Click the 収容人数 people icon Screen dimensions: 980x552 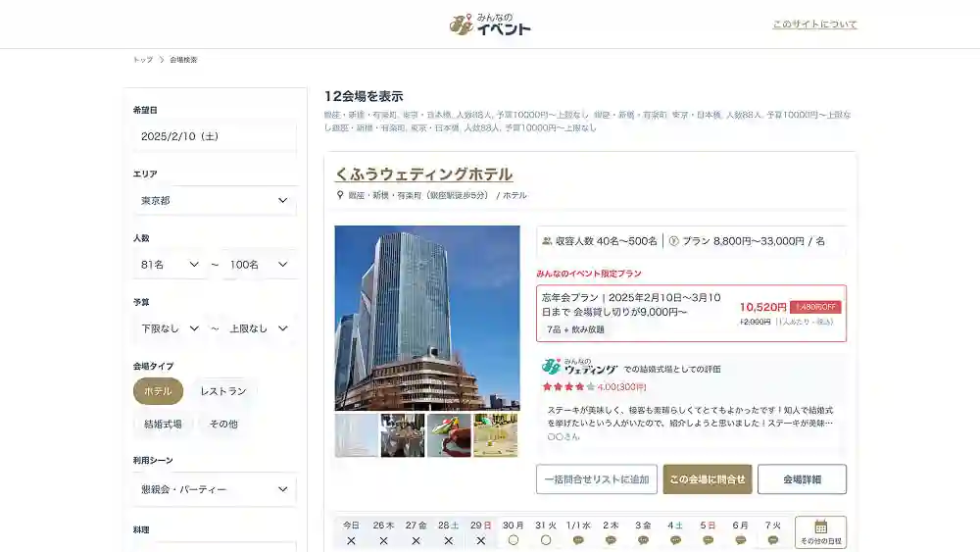pyautogui.click(x=547, y=240)
